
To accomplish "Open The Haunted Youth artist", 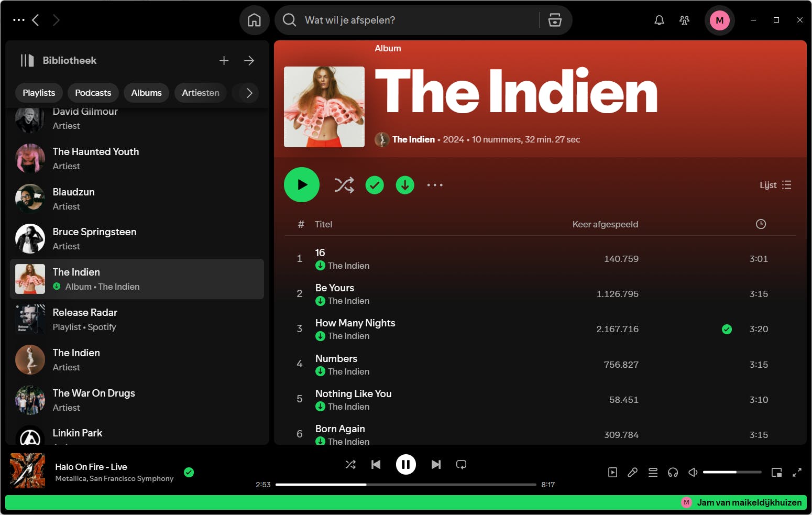I will point(137,158).
